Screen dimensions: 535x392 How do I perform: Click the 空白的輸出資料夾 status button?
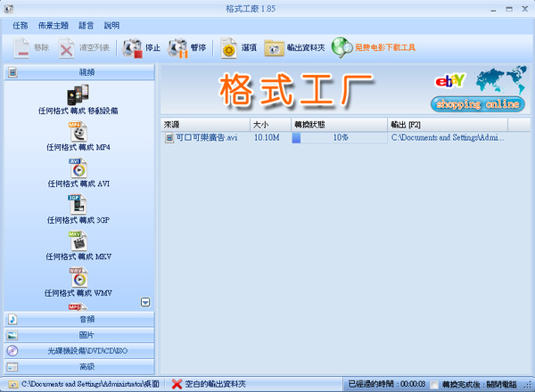click(215, 384)
